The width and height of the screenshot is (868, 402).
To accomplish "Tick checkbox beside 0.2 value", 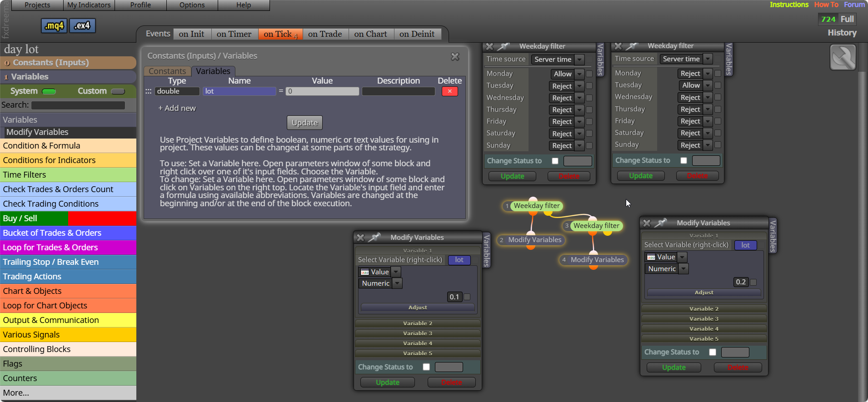I will point(753,282).
